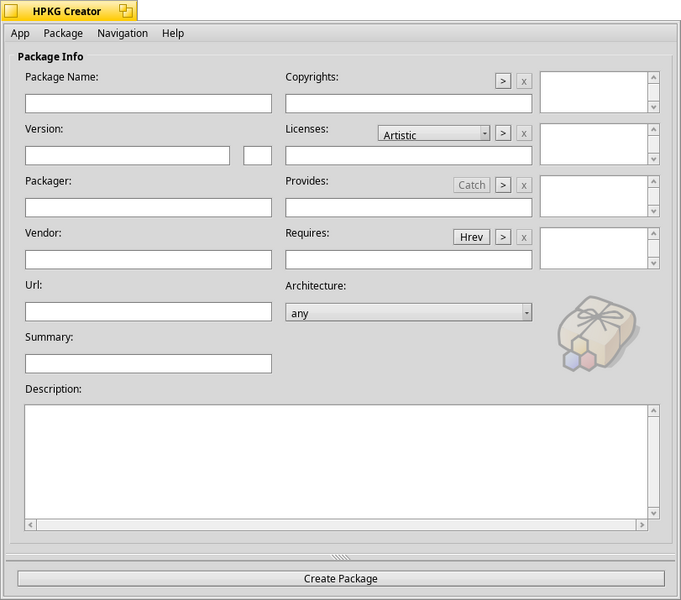The image size is (681, 600).
Task: Click into the Summary input field
Action: pyautogui.click(x=149, y=364)
